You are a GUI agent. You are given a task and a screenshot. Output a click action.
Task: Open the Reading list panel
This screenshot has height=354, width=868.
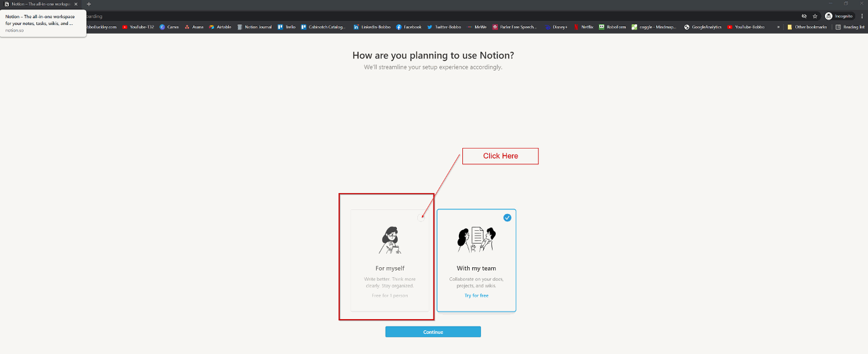tap(851, 27)
